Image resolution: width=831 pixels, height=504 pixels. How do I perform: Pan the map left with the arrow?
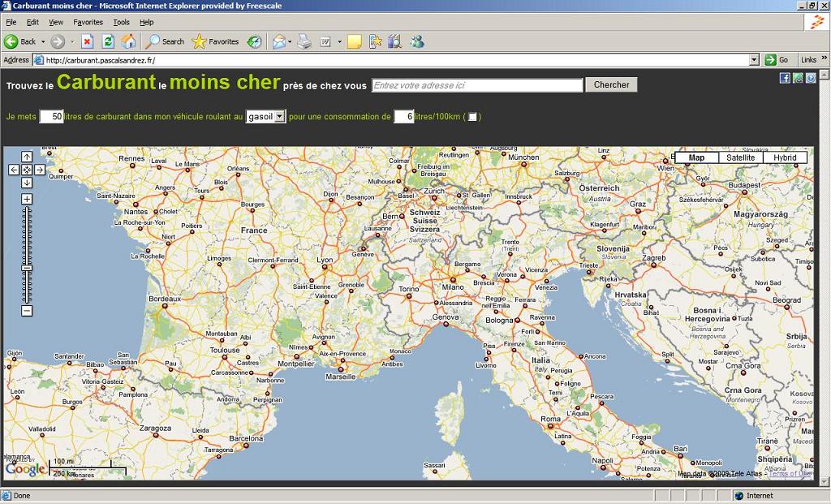pyautogui.click(x=14, y=170)
